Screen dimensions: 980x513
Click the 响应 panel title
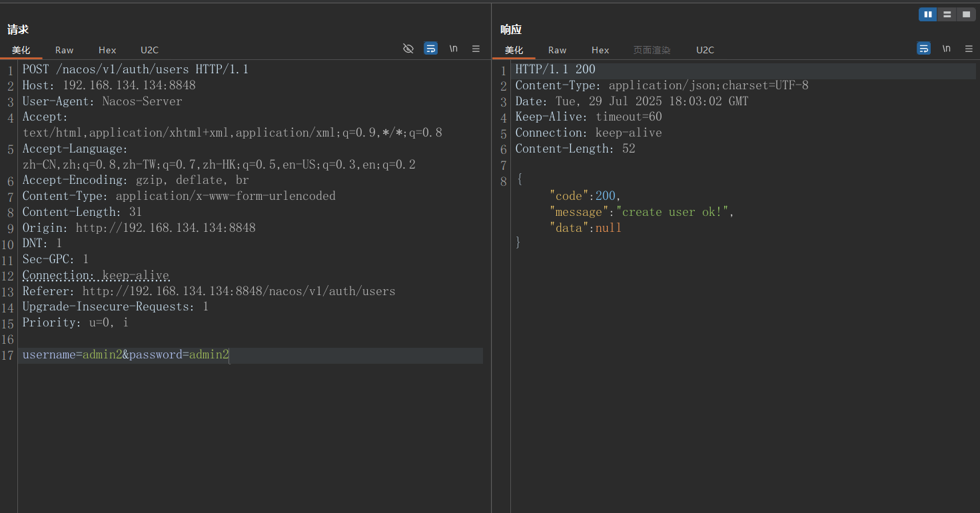click(x=511, y=29)
